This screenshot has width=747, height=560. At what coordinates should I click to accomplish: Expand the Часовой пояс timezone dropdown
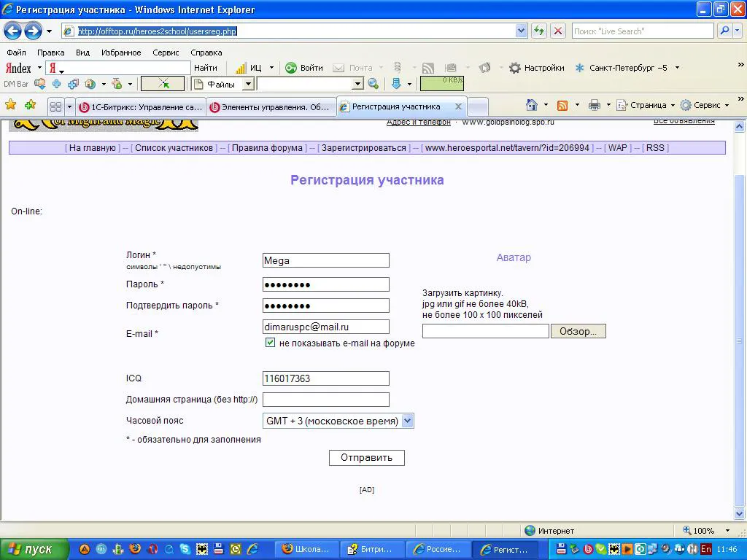click(407, 421)
